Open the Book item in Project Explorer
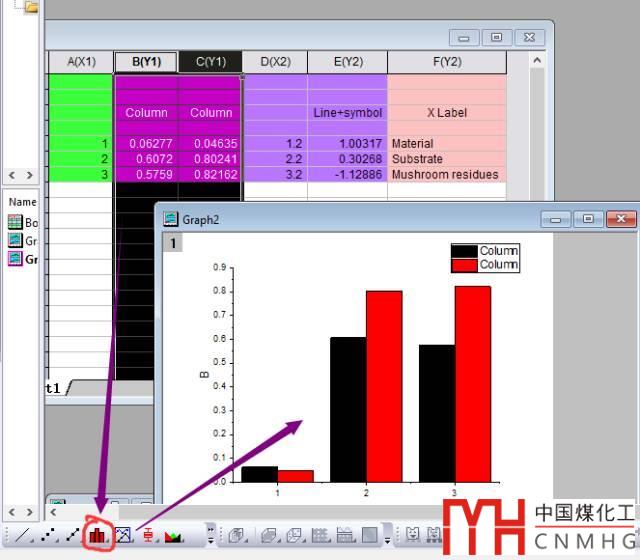The width and height of the screenshot is (640, 560). click(23, 222)
